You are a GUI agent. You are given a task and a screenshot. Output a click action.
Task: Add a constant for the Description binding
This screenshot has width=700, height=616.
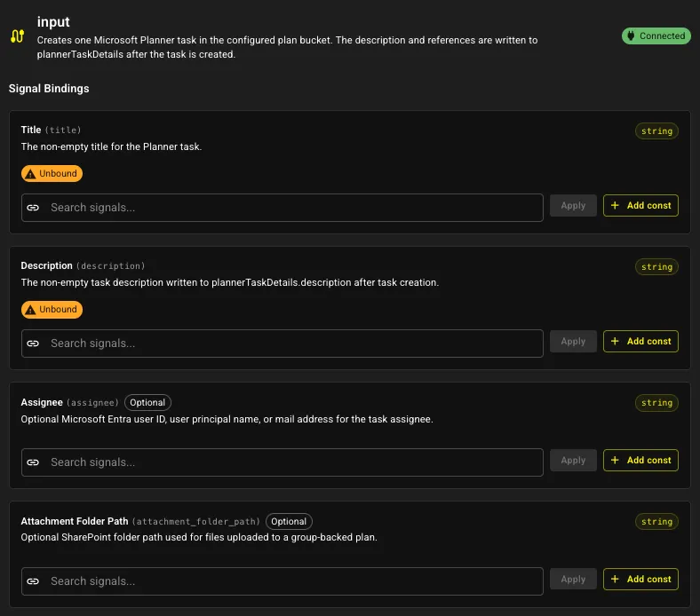(x=640, y=341)
